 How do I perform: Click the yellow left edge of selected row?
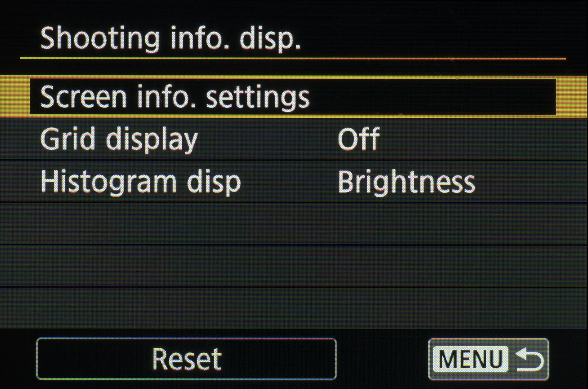point(15,97)
